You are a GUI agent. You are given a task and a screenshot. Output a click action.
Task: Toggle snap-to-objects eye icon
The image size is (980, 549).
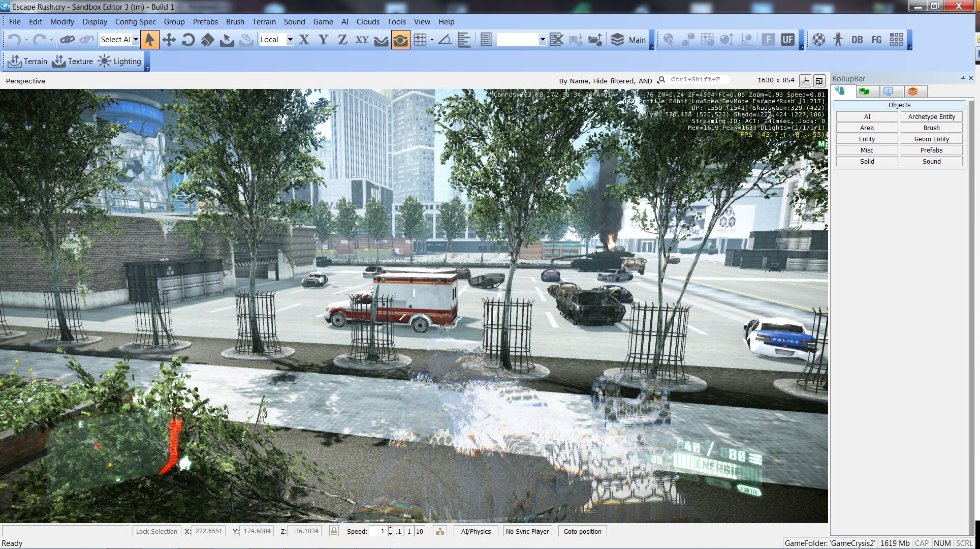click(401, 40)
